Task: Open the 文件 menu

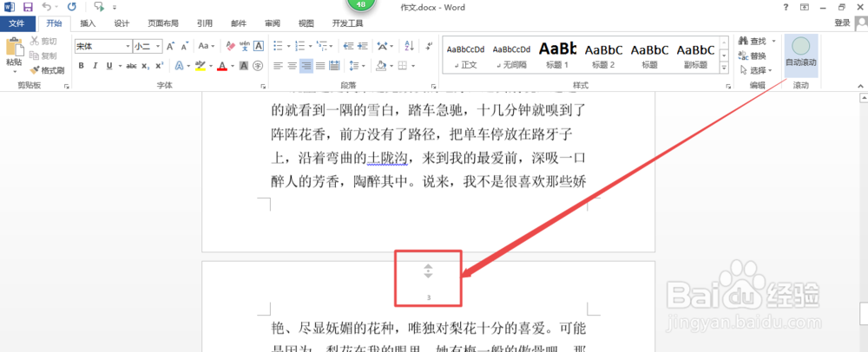Action: (x=17, y=23)
